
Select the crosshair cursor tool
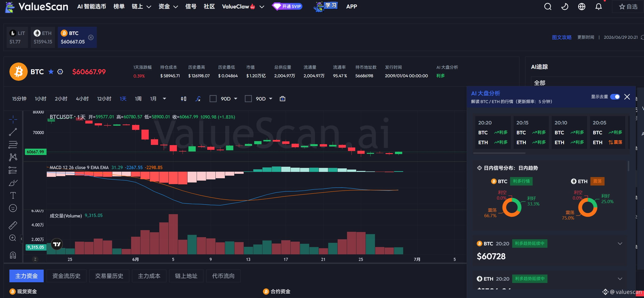(x=13, y=119)
